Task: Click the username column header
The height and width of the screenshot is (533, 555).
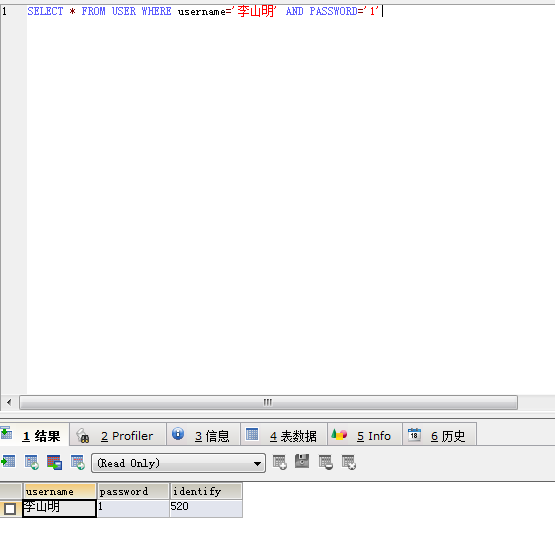Action: pos(59,491)
